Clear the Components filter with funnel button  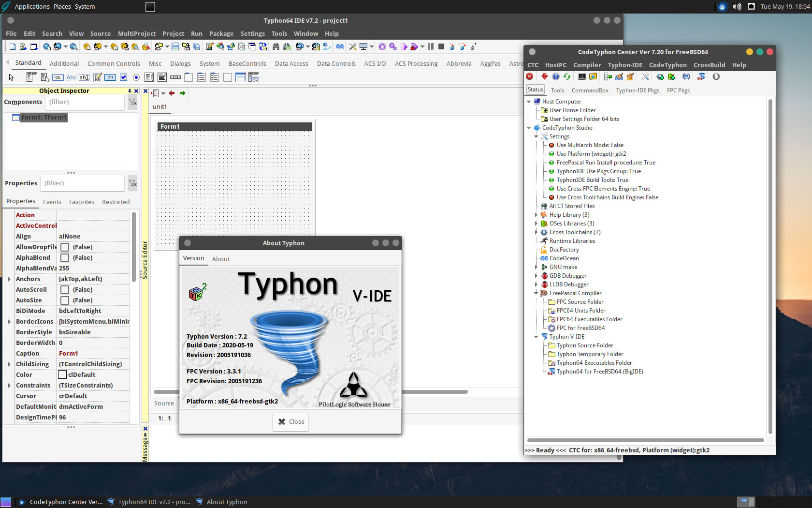[132, 102]
